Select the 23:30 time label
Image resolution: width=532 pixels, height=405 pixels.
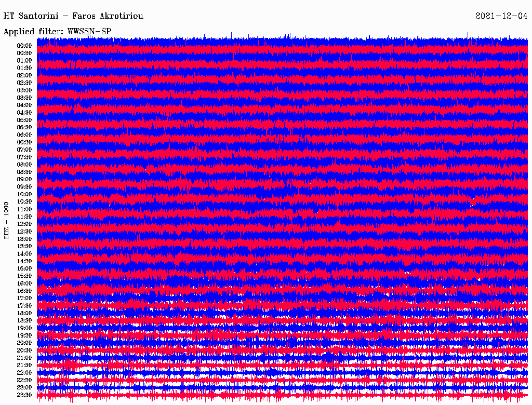(x=24, y=395)
